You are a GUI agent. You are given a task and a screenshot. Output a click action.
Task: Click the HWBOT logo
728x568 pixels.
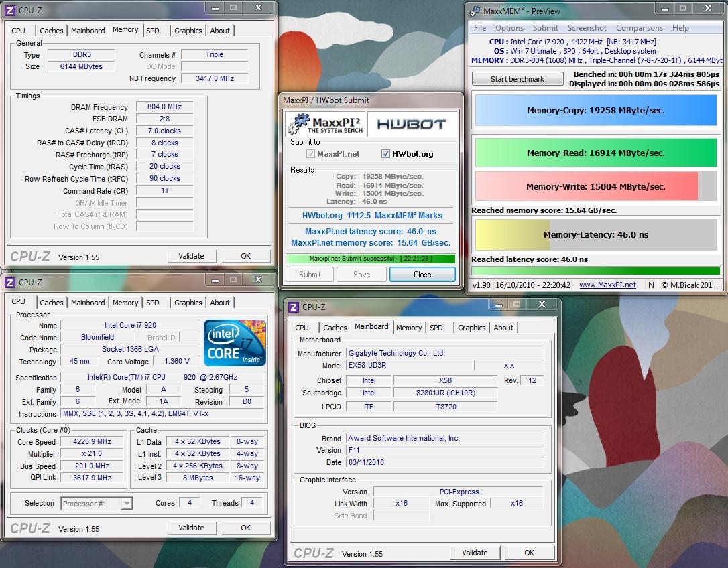pyautogui.click(x=412, y=124)
